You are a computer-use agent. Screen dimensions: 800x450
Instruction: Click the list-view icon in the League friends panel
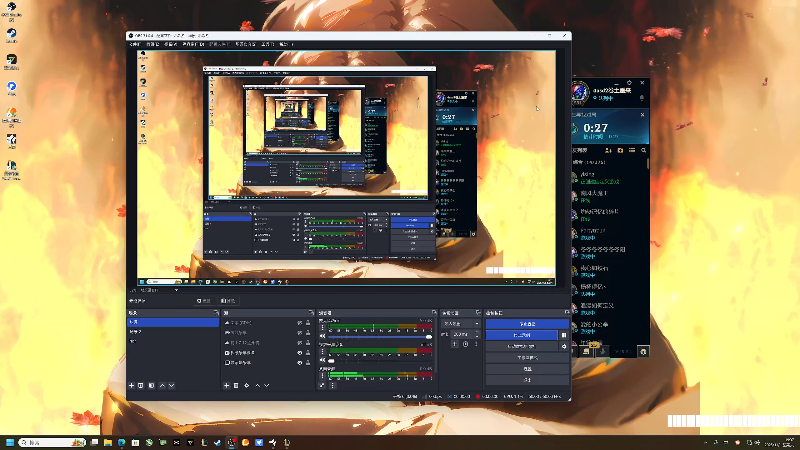pos(632,151)
